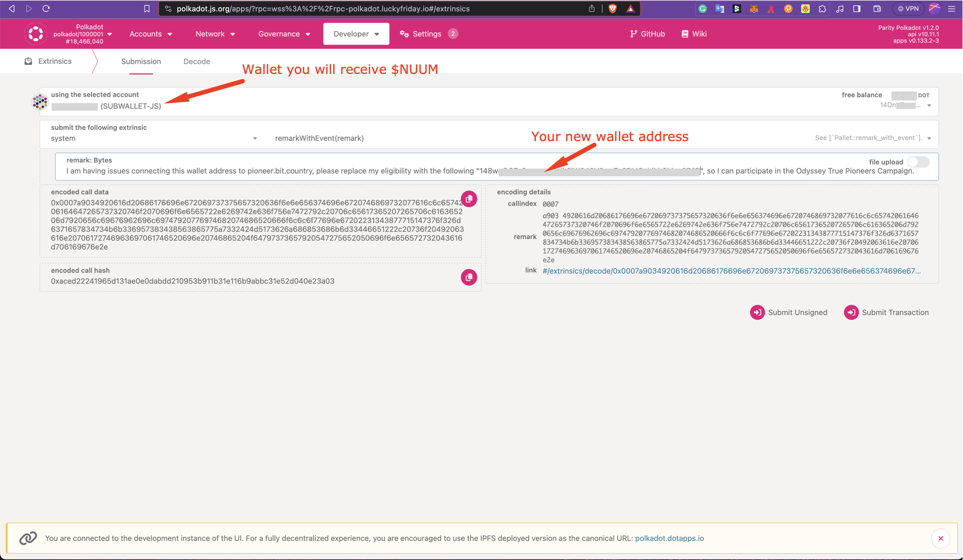The width and height of the screenshot is (963, 560).
Task: Open the Grammarly extension icon
Action: [x=703, y=9]
